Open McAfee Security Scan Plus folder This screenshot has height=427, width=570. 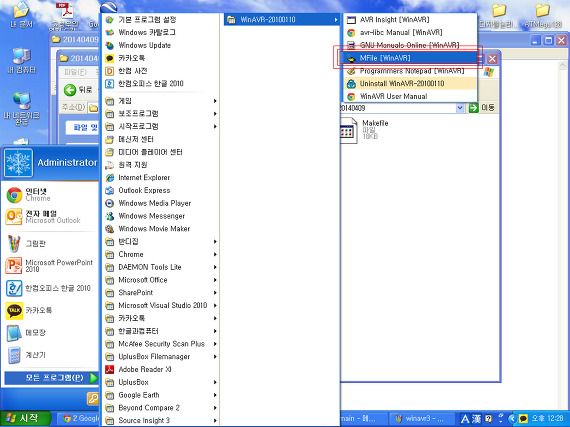tap(161, 344)
